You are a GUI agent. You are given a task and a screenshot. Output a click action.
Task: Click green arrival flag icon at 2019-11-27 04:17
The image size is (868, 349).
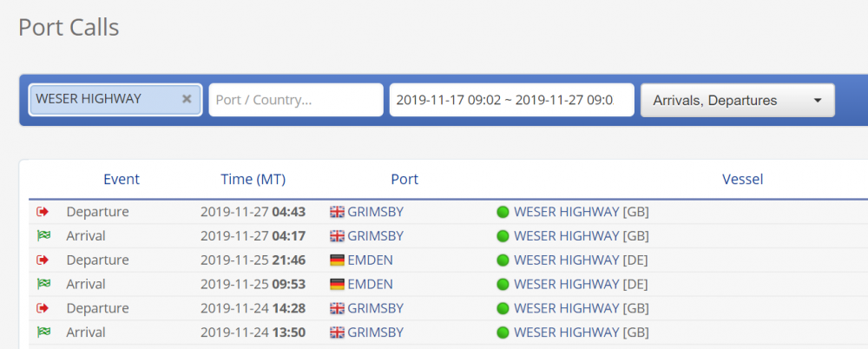[x=43, y=236]
